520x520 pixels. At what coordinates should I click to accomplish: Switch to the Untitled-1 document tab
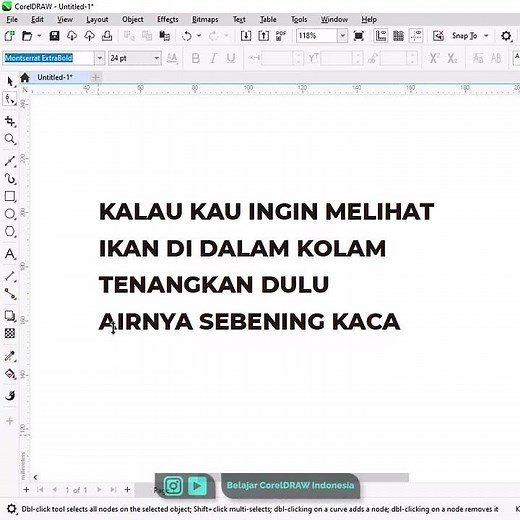55,77
